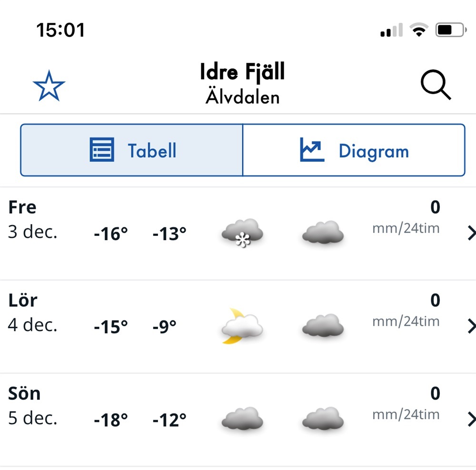Screen dimensions: 476x470
Task: Tap the battery icon in status bar
Action: [x=451, y=30]
